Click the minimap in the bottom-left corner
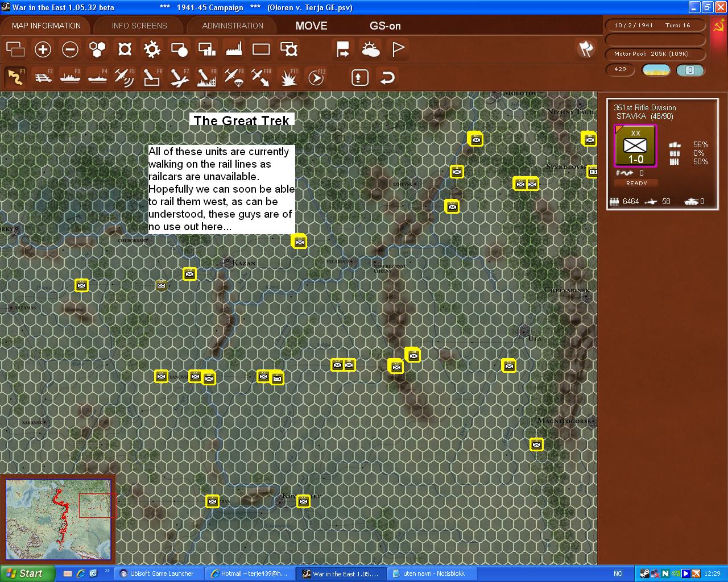Viewport: 728px width, 582px height. point(58,518)
